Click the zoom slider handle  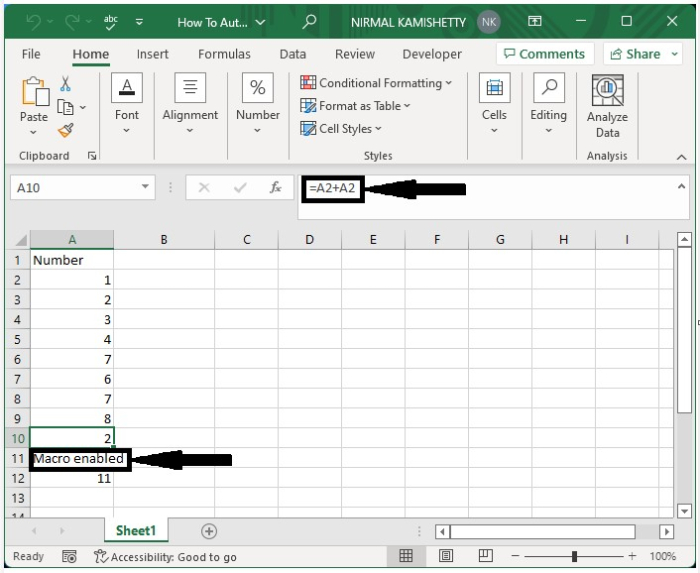click(574, 556)
